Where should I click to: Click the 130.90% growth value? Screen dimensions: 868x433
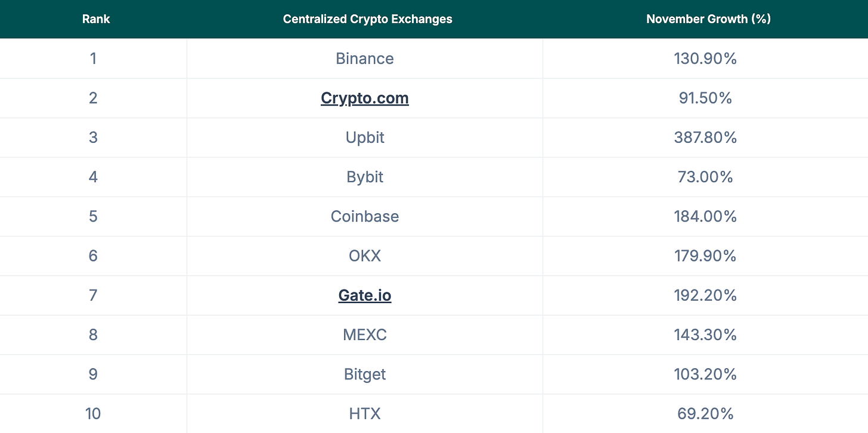pyautogui.click(x=705, y=58)
